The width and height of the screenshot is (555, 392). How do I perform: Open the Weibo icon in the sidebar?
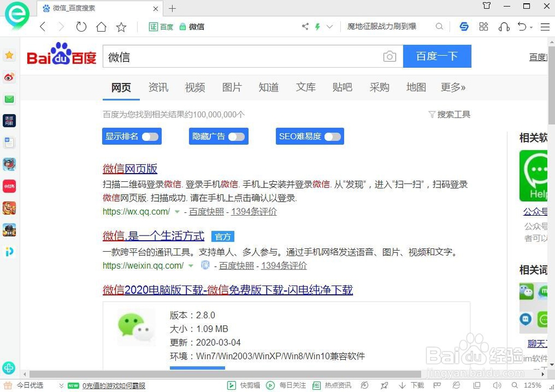pos(9,77)
